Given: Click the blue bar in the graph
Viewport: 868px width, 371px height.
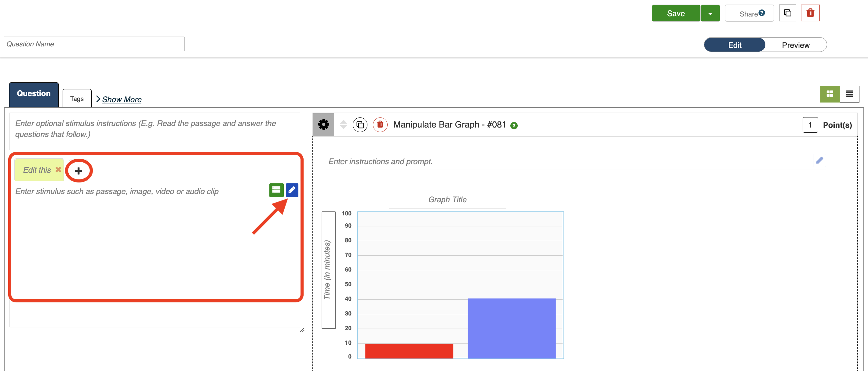Looking at the screenshot, I should pyautogui.click(x=511, y=328).
